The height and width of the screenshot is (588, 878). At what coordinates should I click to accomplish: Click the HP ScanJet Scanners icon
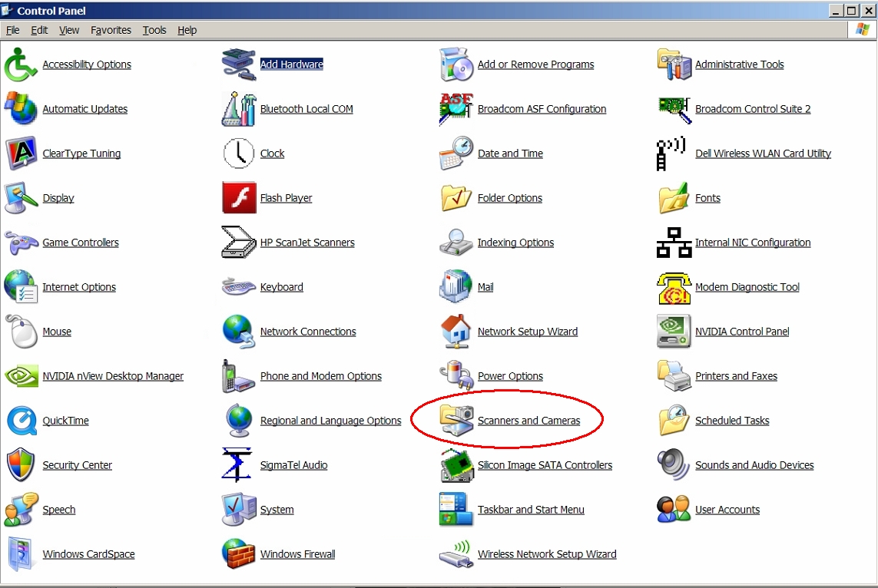click(x=239, y=242)
